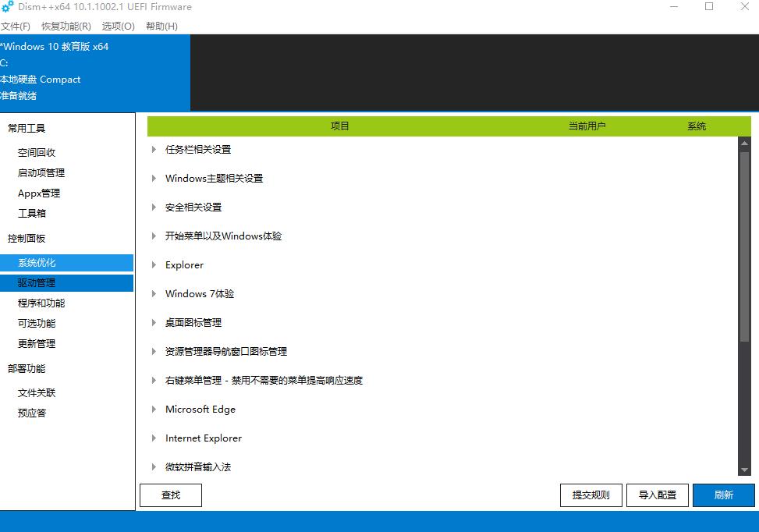
Task: Click the 提交规则 button
Action: 591,495
